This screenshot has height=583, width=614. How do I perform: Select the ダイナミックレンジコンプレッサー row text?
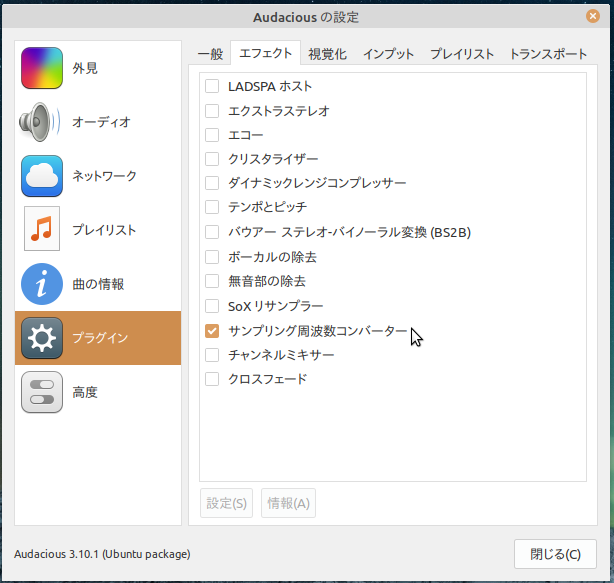(x=317, y=183)
